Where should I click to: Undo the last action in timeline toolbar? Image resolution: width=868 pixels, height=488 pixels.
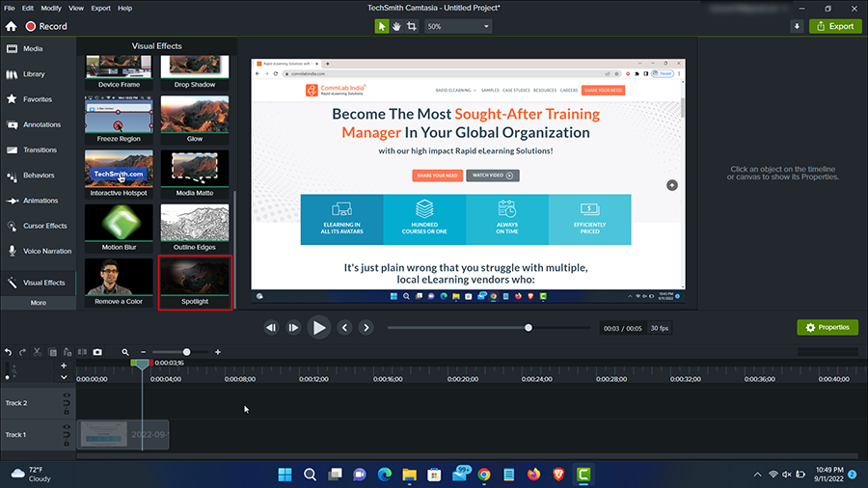tap(8, 352)
